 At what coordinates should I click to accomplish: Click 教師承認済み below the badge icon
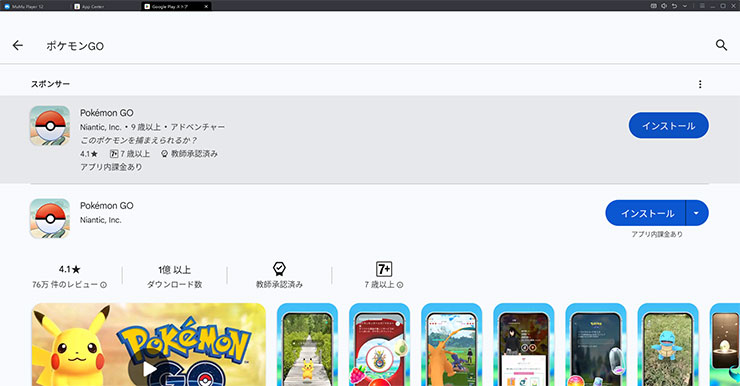coord(279,285)
